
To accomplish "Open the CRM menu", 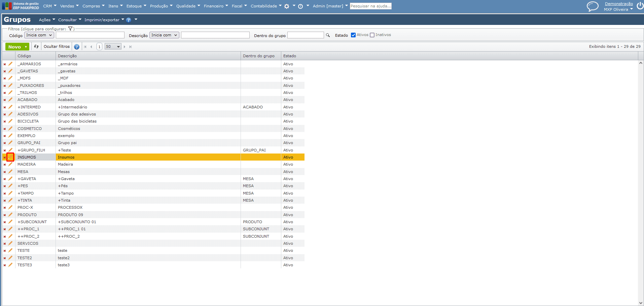I will click(49, 6).
